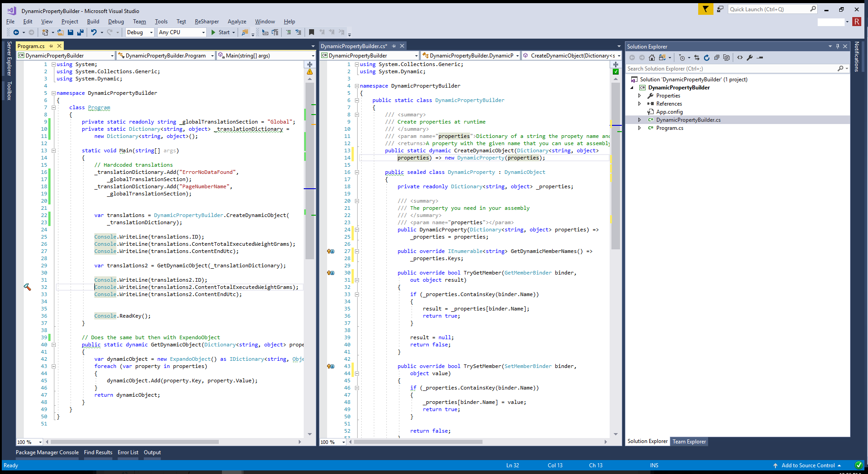Open the ReSharper menu
The image size is (868, 474).
207,22
